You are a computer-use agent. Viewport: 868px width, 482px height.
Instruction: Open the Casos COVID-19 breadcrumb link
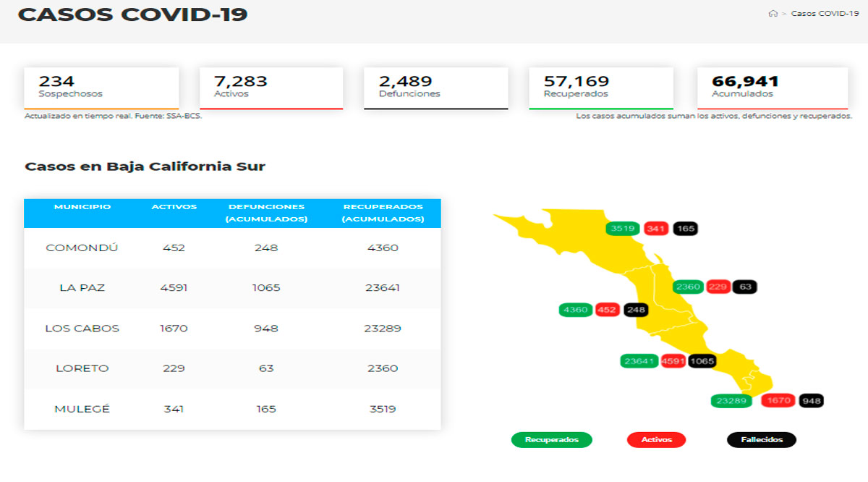825,14
